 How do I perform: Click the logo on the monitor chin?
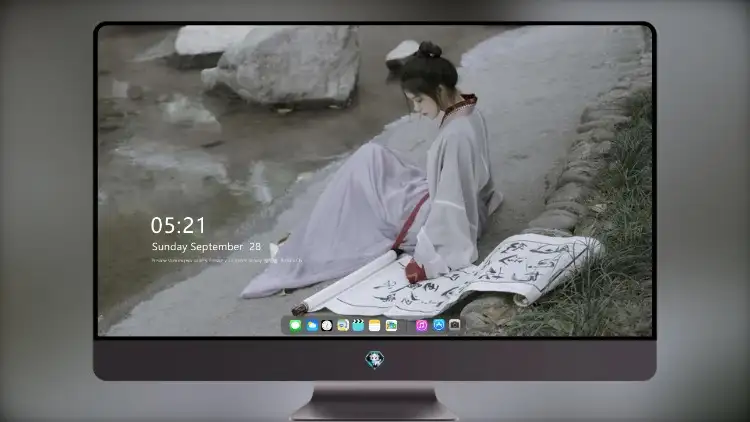click(375, 360)
